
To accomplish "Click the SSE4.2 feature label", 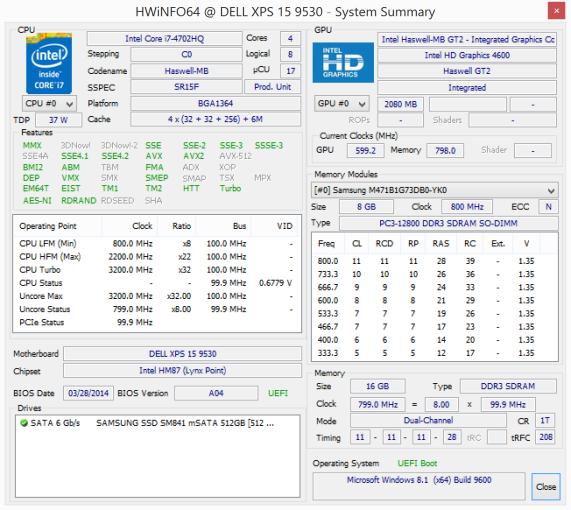I will click(x=115, y=156).
